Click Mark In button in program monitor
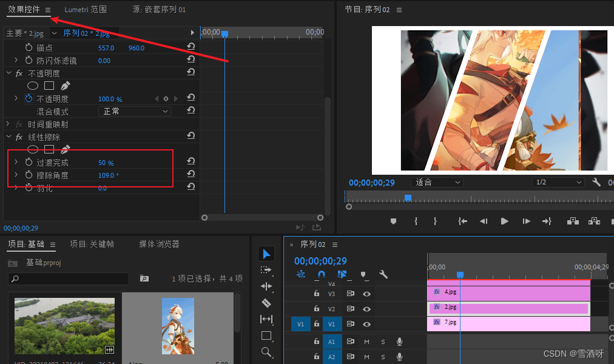The image size is (614, 364). pyautogui.click(x=416, y=221)
